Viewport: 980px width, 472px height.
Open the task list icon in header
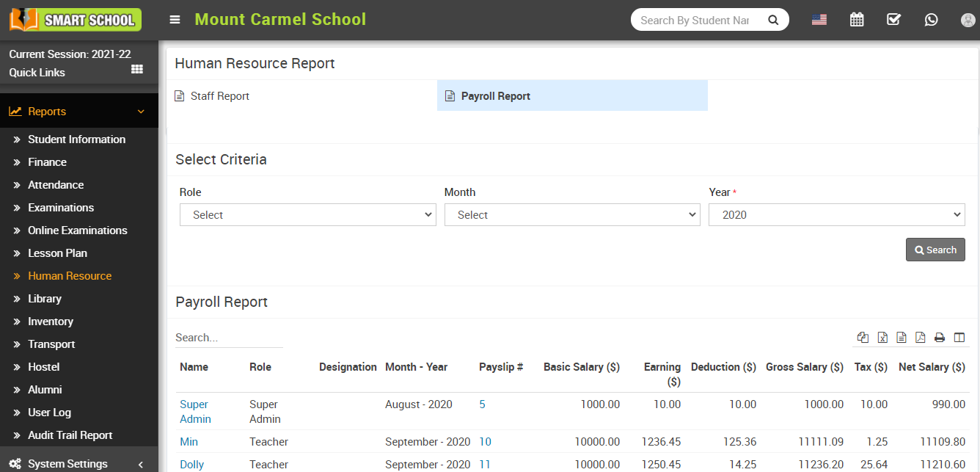(893, 19)
